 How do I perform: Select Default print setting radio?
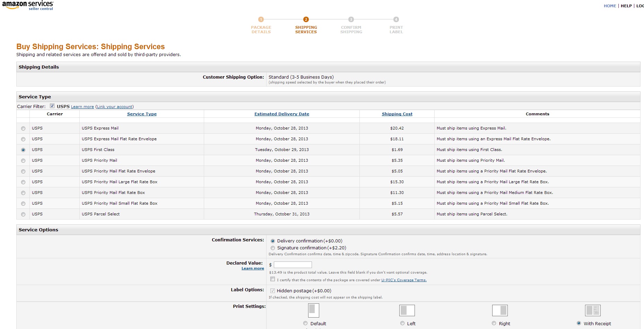point(305,323)
